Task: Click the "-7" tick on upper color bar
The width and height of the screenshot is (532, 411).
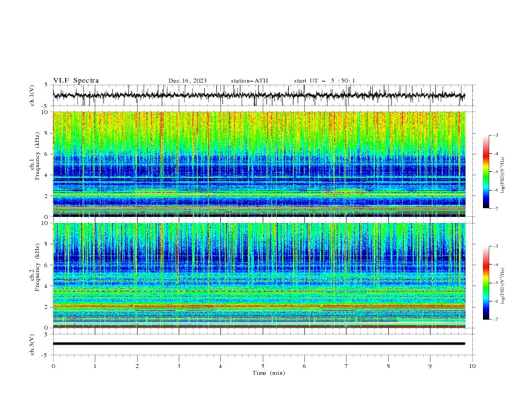Action: tap(495, 208)
